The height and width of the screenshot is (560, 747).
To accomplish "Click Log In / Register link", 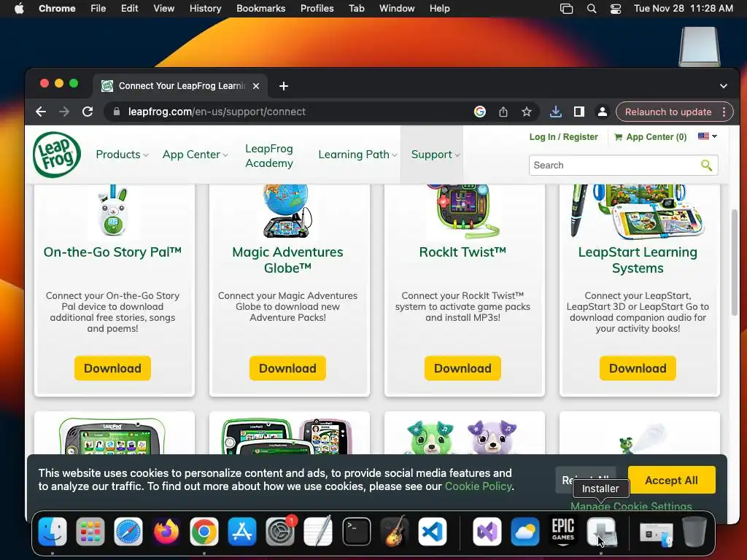I will pyautogui.click(x=564, y=136).
